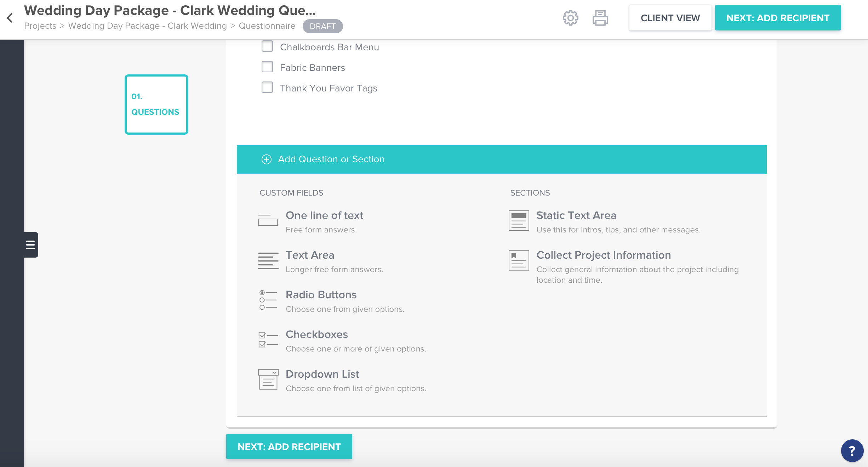Check the Thank You Favor Tags checkbox
This screenshot has width=868, height=467.
pyautogui.click(x=267, y=87)
